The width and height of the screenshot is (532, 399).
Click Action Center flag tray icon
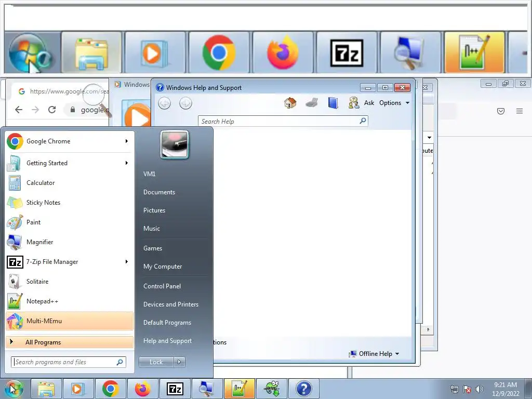[x=467, y=389]
